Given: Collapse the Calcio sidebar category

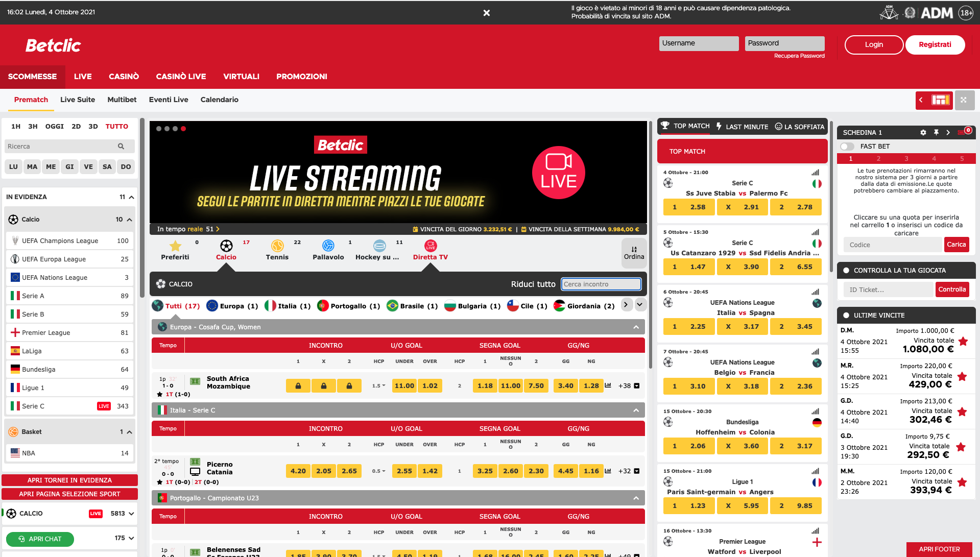Looking at the screenshot, I should click(x=128, y=219).
